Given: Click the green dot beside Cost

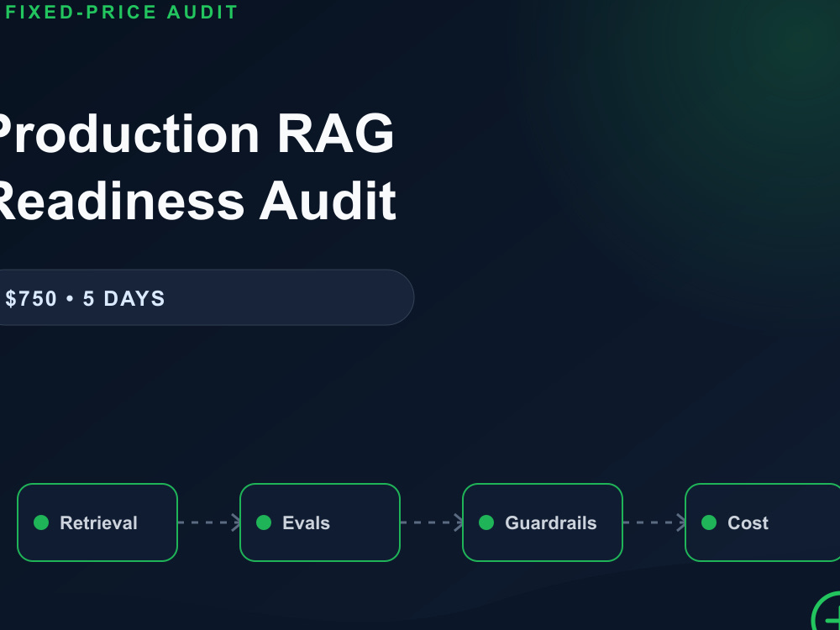Looking at the screenshot, I should [x=709, y=522].
